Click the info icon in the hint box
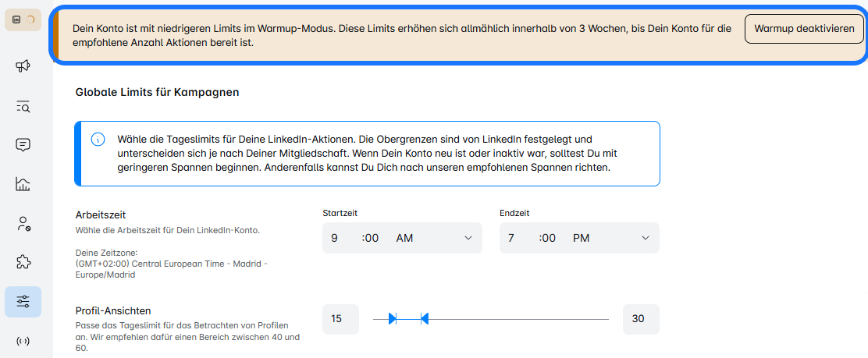868x358 pixels. (x=98, y=139)
